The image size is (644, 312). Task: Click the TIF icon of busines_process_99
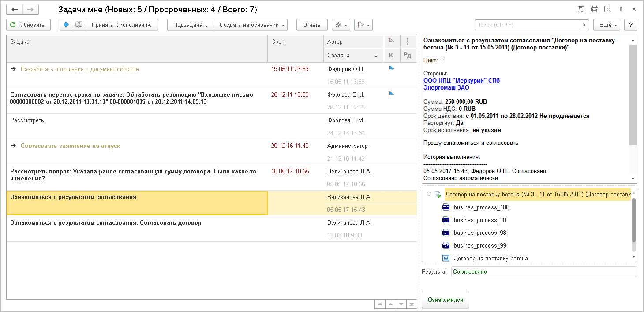pyautogui.click(x=446, y=245)
